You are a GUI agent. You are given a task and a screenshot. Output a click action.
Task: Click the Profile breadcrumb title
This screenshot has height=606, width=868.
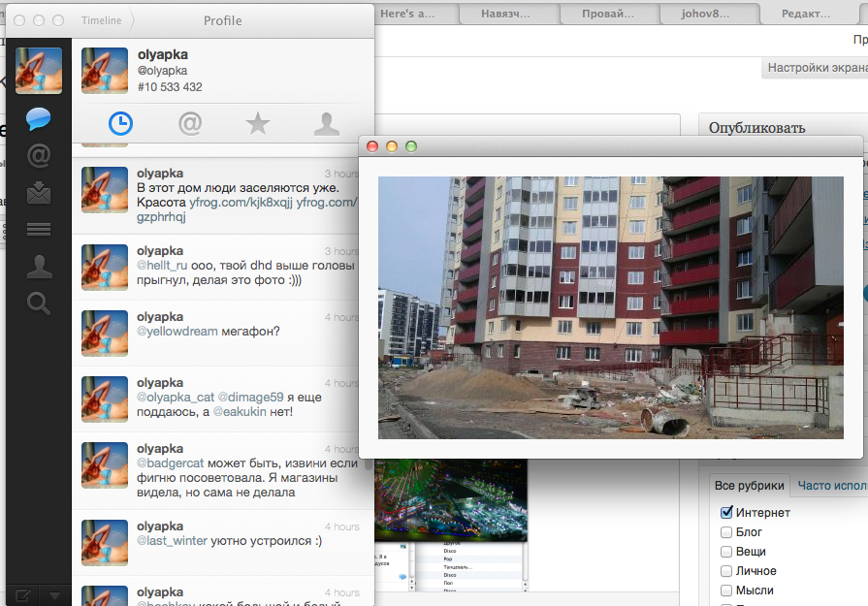coord(222,20)
